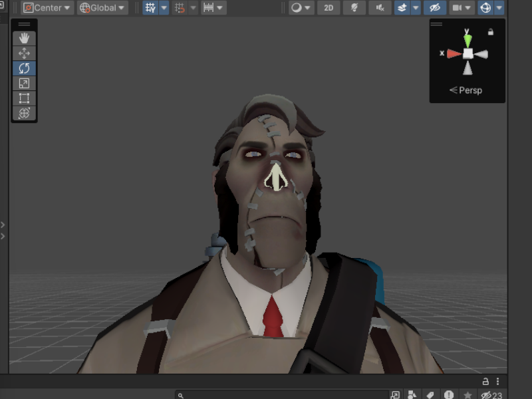Toggle hidden packages count 23
This screenshot has height=399, width=532.
[491, 395]
